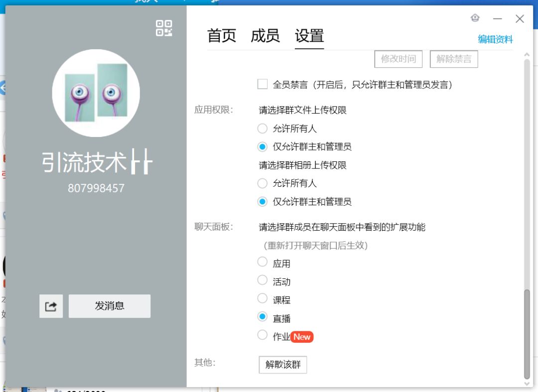Click the 请选择群文件上传权限 text
Viewport: 538px width, 392px height.
[303, 110]
